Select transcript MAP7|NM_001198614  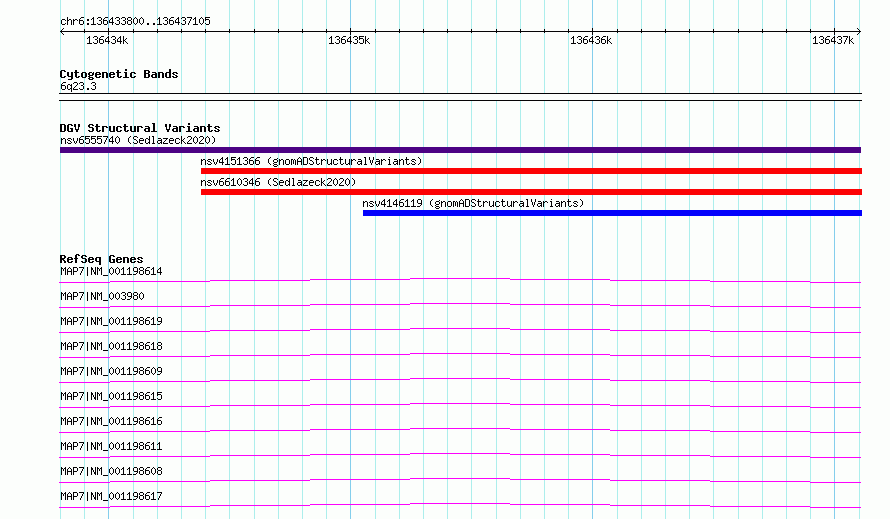[x=111, y=271]
